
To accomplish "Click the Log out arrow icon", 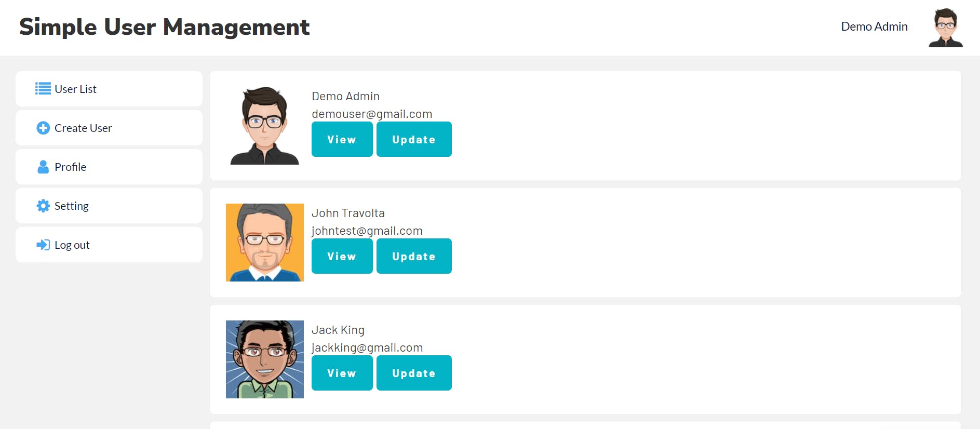I will coord(43,245).
